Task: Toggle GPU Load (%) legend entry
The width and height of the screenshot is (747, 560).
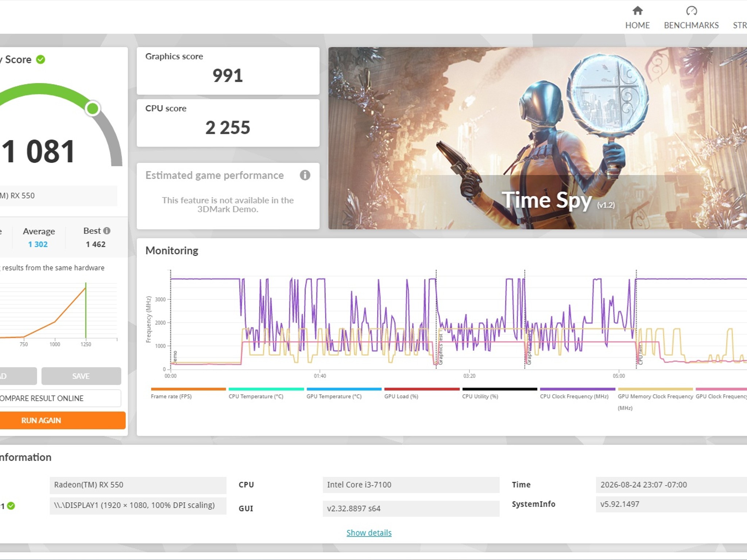Action: click(422, 393)
